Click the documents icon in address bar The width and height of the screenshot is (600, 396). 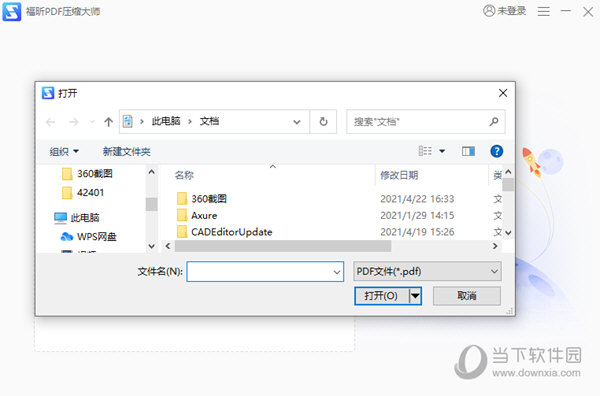click(128, 122)
